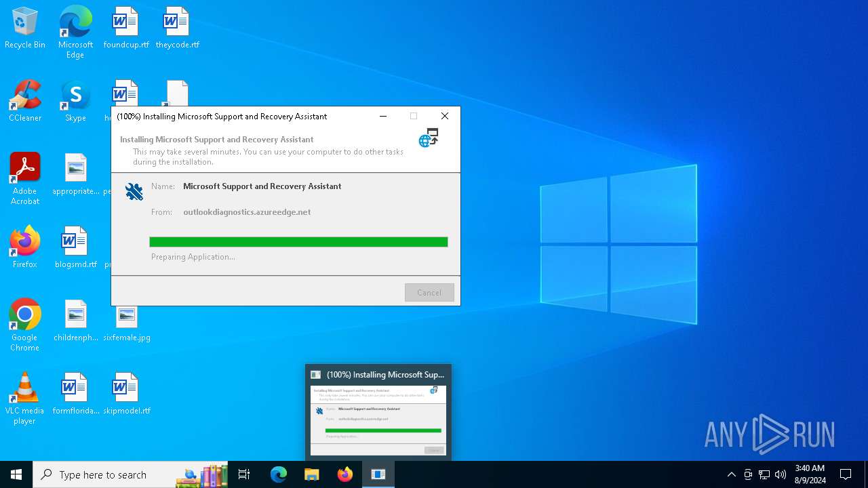Screen dimensions: 868x488
Task: Click the network install globe icon
Action: (429, 138)
